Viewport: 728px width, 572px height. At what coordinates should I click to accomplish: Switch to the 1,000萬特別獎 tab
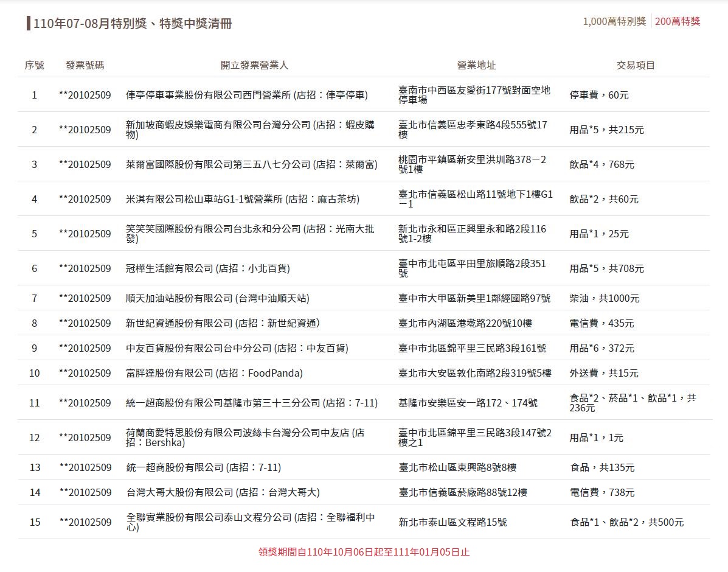point(614,21)
